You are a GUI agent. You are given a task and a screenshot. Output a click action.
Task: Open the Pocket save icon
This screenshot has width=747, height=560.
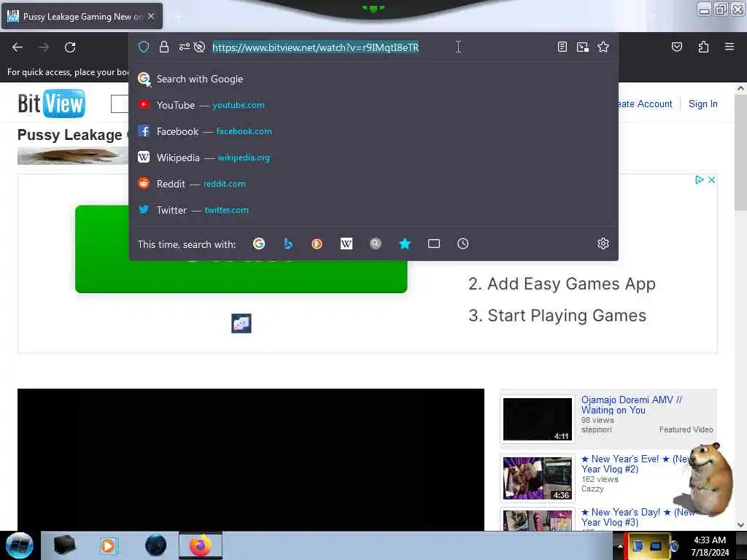pyautogui.click(x=676, y=47)
